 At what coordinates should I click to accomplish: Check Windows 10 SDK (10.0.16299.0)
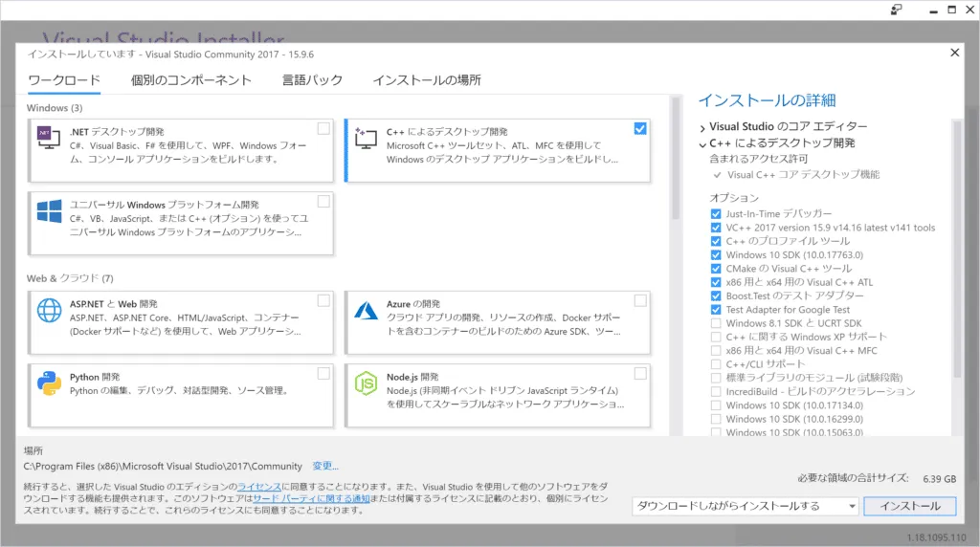click(x=716, y=419)
